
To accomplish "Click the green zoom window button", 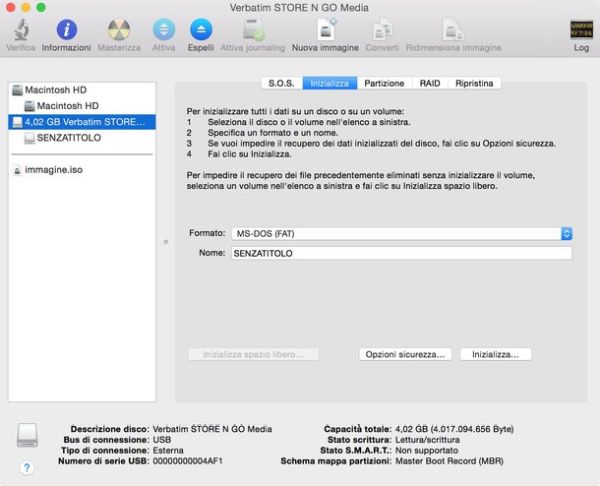I will (41, 7).
